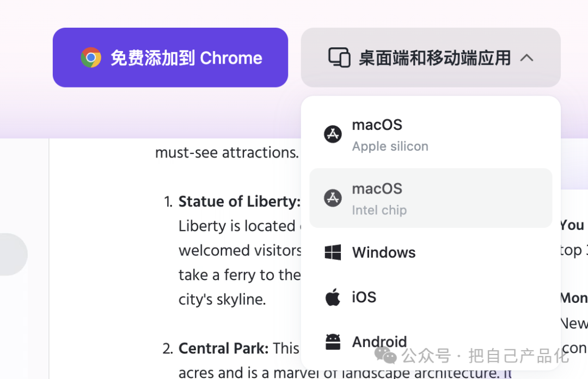Click the Intel chip subtitle text
Viewport: 588px width, 379px height.
click(x=379, y=210)
